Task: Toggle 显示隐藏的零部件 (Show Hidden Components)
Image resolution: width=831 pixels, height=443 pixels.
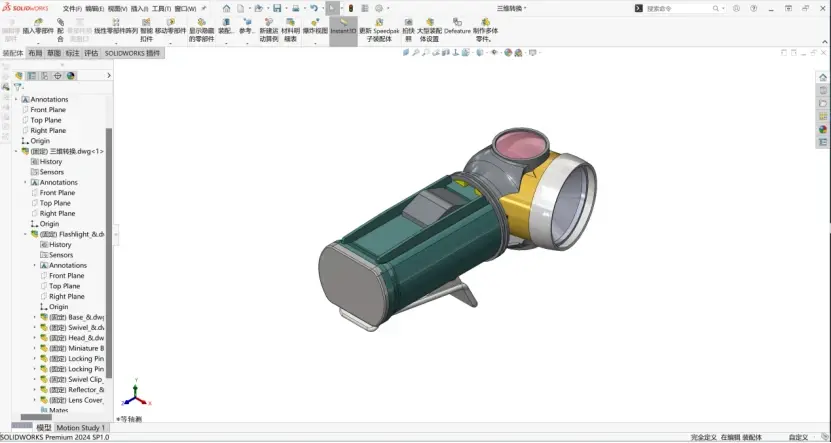Action: click(201, 30)
